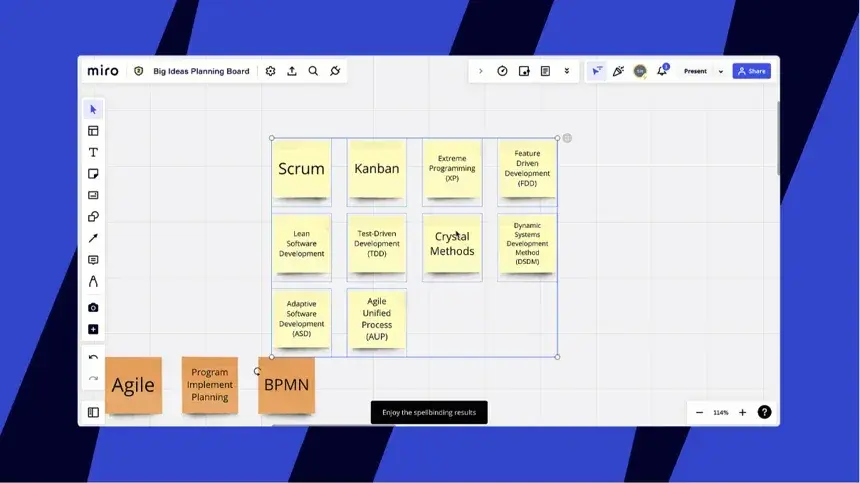Select the cursor tool in left toolbar
This screenshot has width=860, height=483.
coord(93,110)
